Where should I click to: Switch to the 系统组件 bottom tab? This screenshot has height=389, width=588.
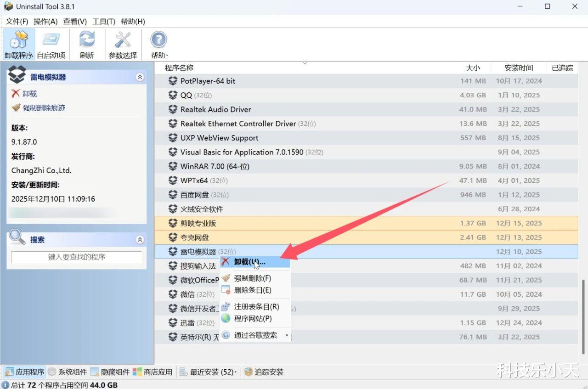pyautogui.click(x=68, y=372)
